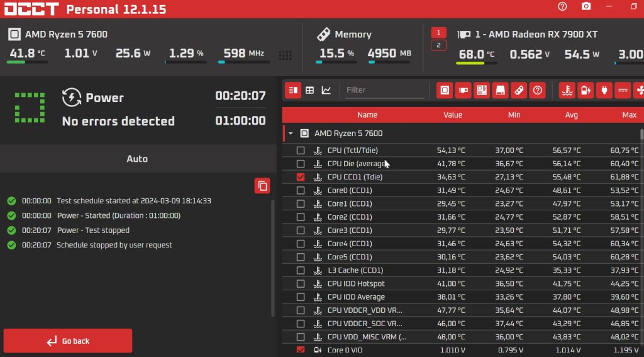This screenshot has width=644, height=357.
Task: Check the CPU Die (average) sensor box
Action: click(301, 164)
